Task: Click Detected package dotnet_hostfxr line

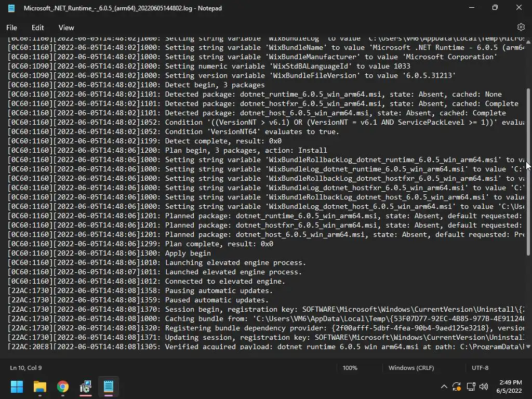Action: click(x=263, y=103)
